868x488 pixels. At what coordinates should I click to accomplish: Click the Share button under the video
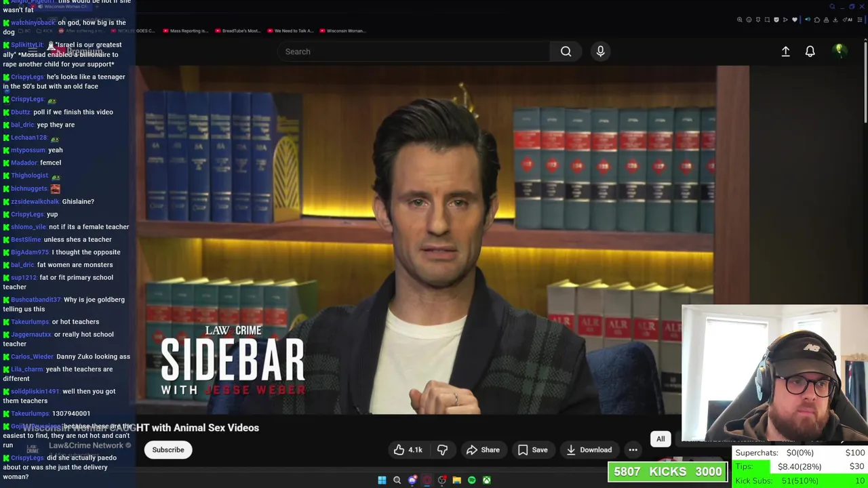coord(483,449)
